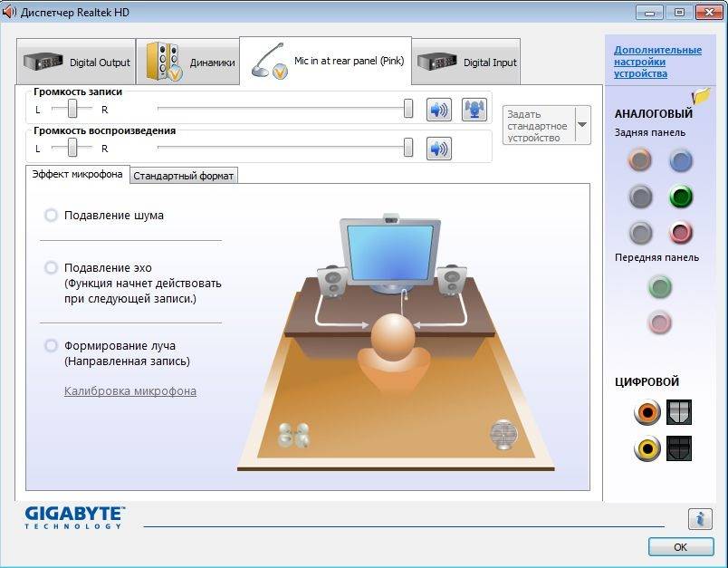This screenshot has width=728, height=568.
Task: Open the yellow folder connector settings icon
Action: pos(701,96)
